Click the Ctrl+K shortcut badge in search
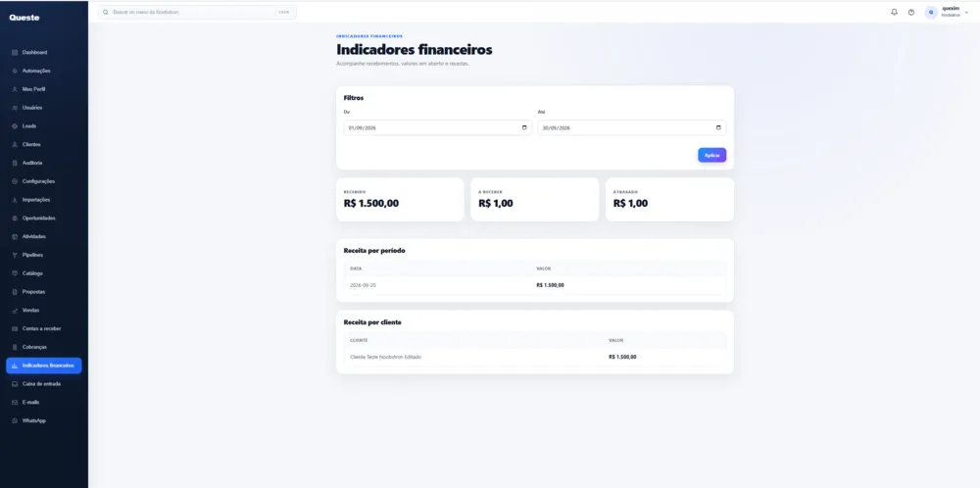 [284, 12]
